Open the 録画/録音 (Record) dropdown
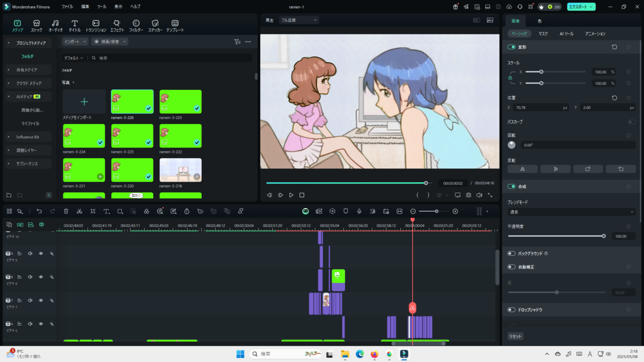Viewport: 644px width, 362px height. tap(110, 41)
